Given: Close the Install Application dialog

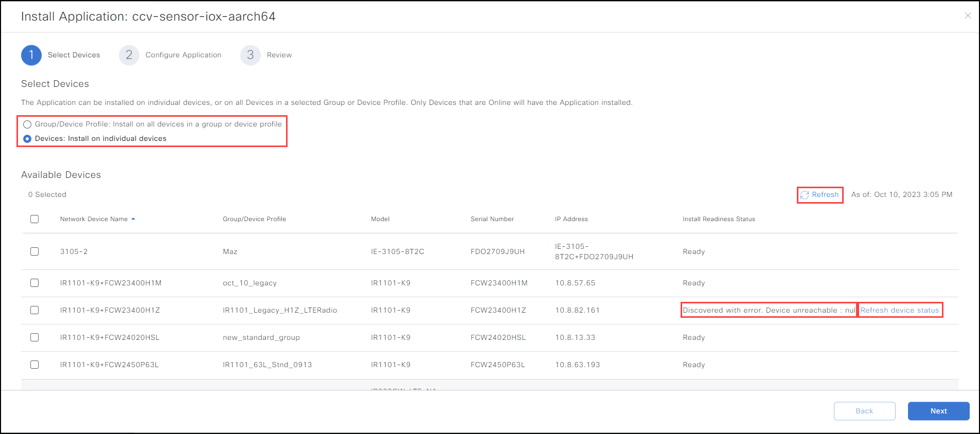Looking at the screenshot, I should click(x=968, y=16).
